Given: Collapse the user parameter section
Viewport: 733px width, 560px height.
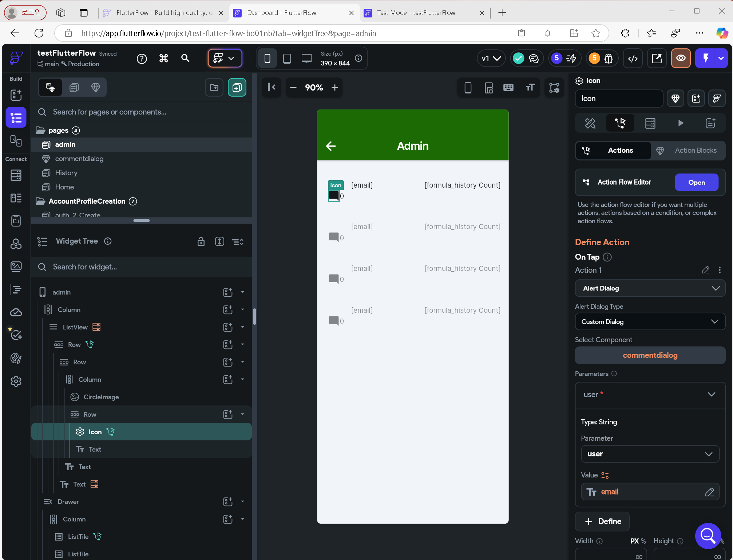Looking at the screenshot, I should click(x=712, y=395).
